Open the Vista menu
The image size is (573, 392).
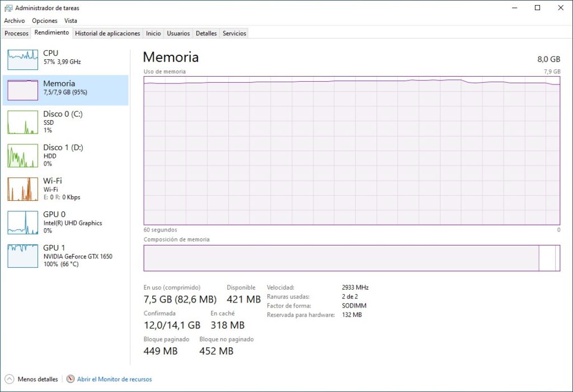(71, 21)
